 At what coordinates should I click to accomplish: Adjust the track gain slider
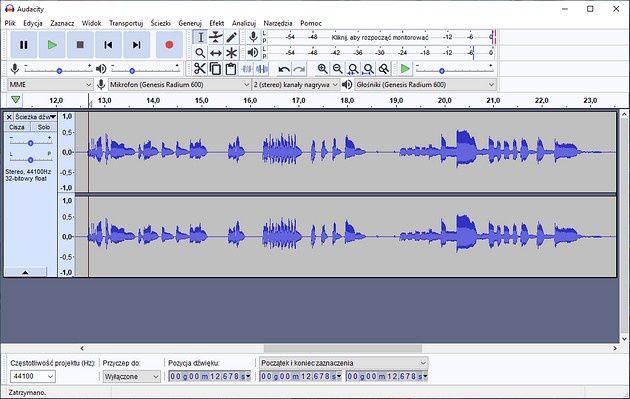coord(31,143)
